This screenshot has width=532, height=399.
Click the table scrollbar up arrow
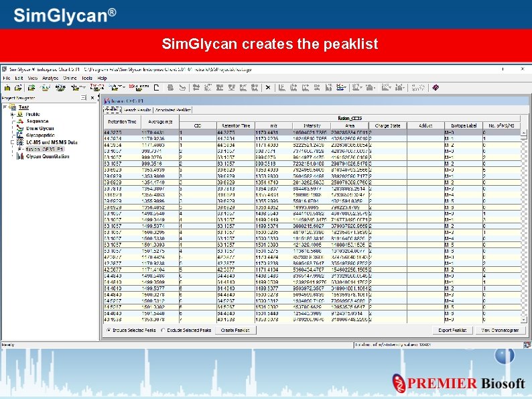pos(524,132)
